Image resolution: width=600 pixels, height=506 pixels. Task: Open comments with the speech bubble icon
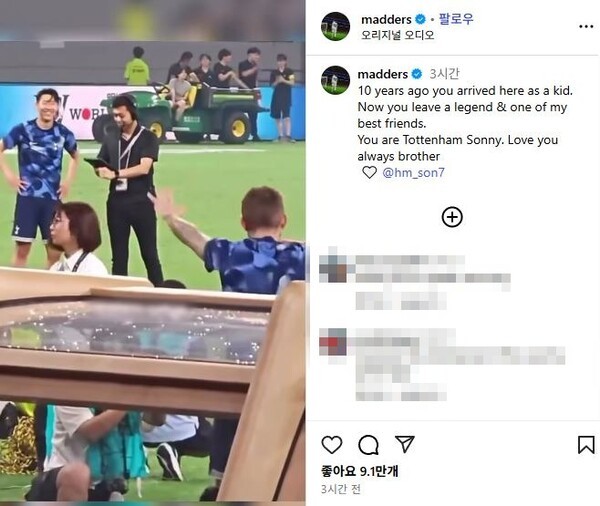coord(368,445)
